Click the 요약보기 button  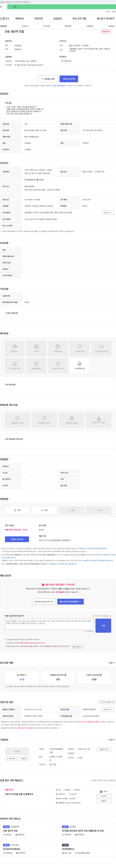(104, 796)
